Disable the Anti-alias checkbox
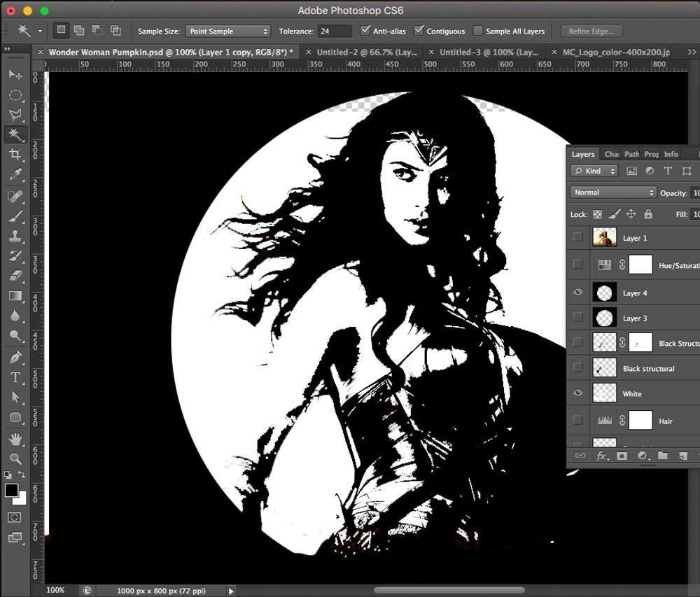This screenshot has height=597, width=700. (365, 31)
